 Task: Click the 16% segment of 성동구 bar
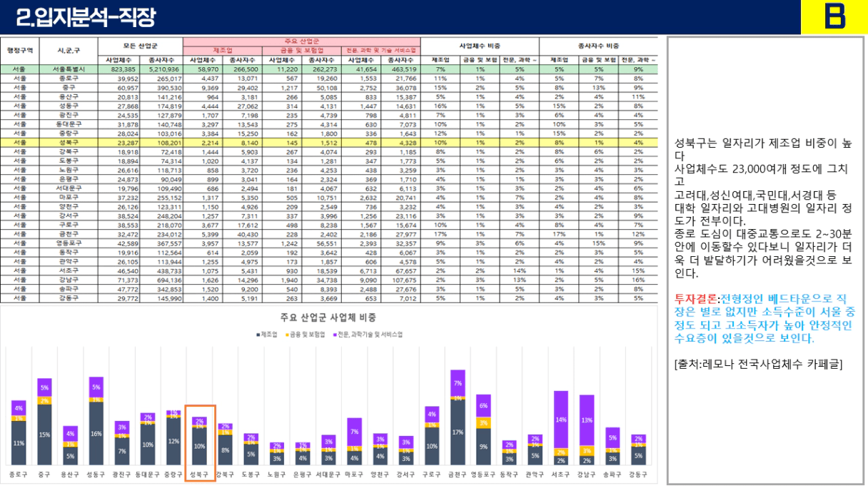(96, 434)
